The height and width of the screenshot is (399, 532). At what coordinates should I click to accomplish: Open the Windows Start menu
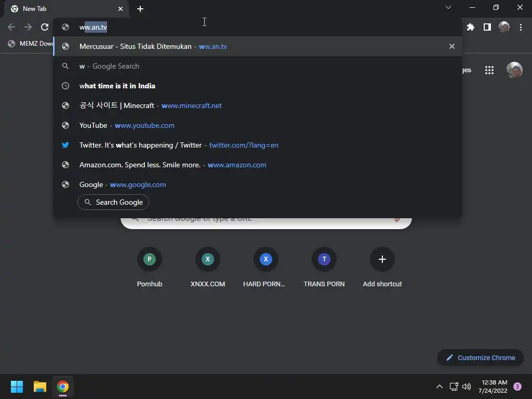click(17, 387)
